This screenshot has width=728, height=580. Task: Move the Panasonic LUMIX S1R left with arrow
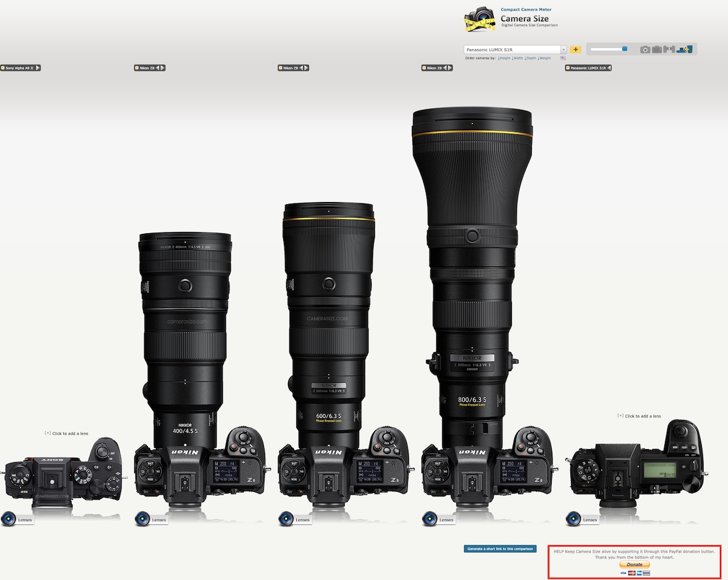click(609, 68)
